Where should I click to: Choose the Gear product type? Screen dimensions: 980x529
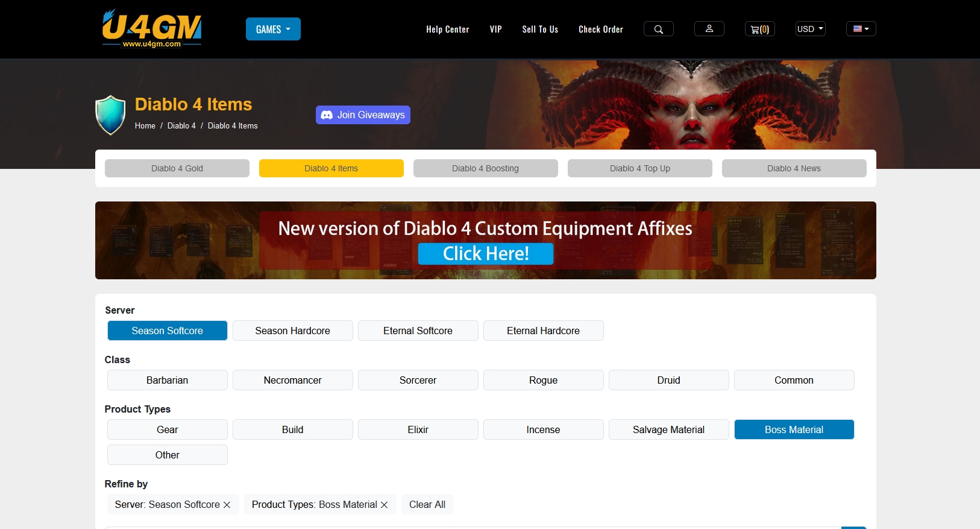point(168,429)
